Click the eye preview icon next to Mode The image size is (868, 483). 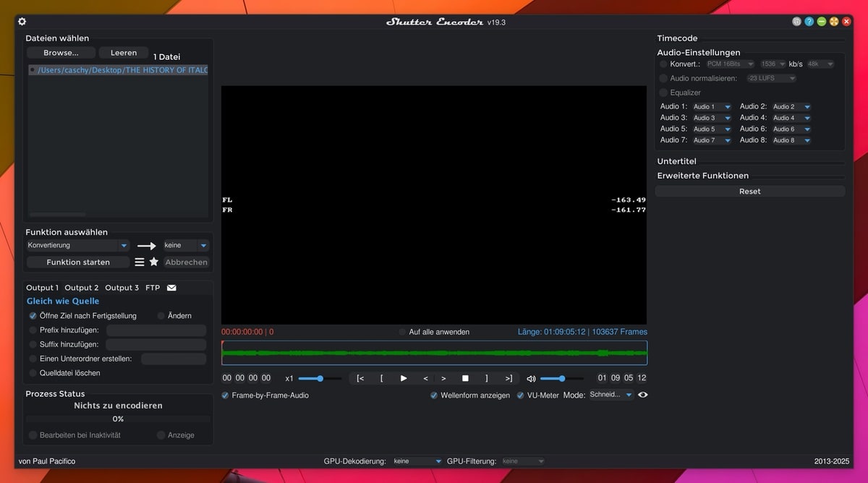click(642, 395)
